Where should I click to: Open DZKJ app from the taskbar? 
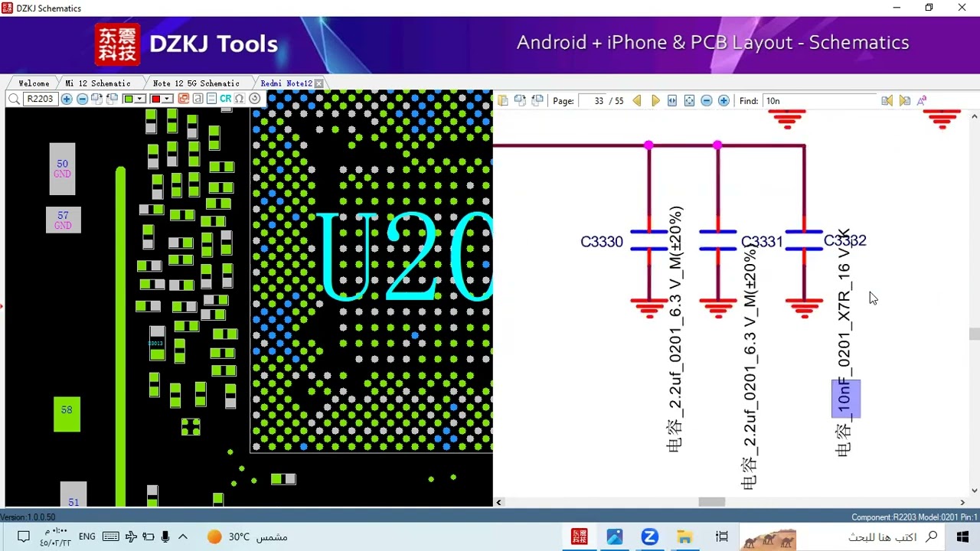click(580, 536)
